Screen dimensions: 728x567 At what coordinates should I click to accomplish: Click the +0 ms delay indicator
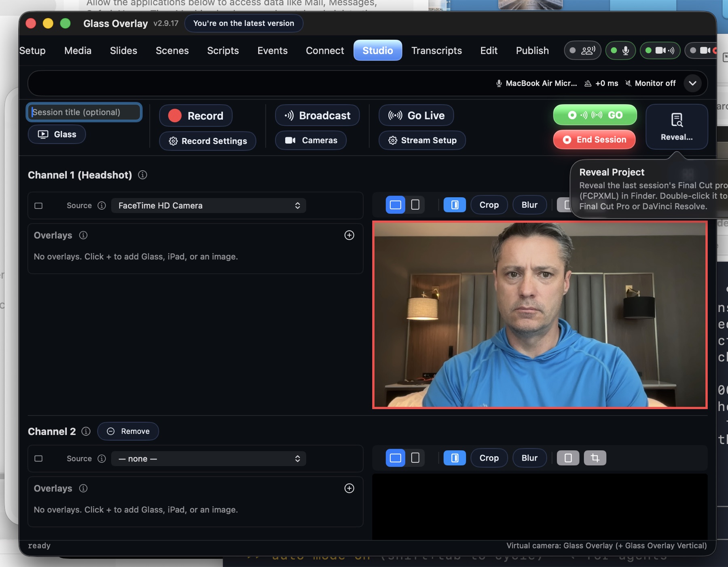click(x=601, y=83)
